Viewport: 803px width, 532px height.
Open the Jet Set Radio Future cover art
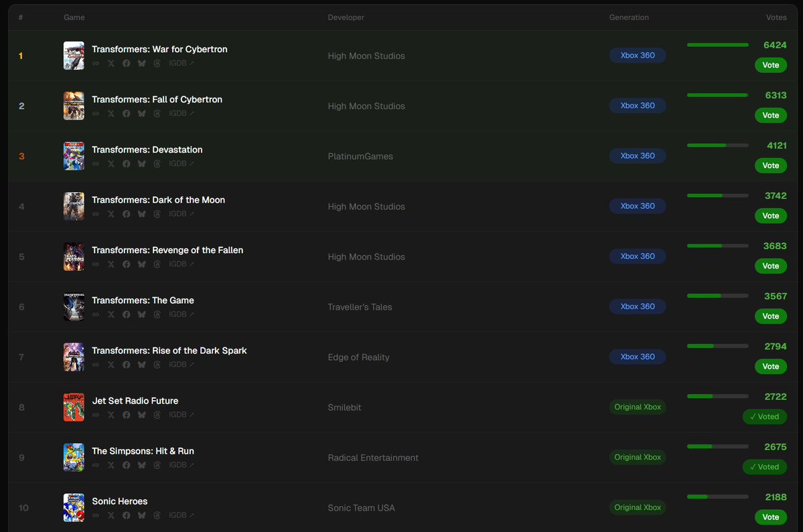pyautogui.click(x=74, y=407)
